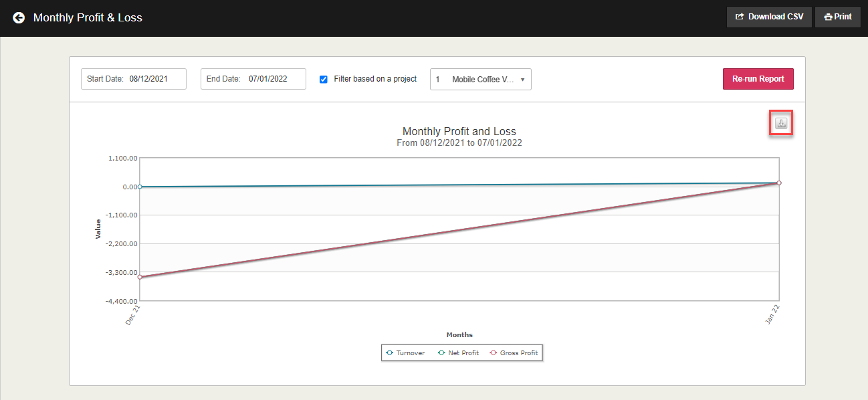The image size is (868, 400).
Task: Click the Download CSV share icon
Action: [740, 17]
